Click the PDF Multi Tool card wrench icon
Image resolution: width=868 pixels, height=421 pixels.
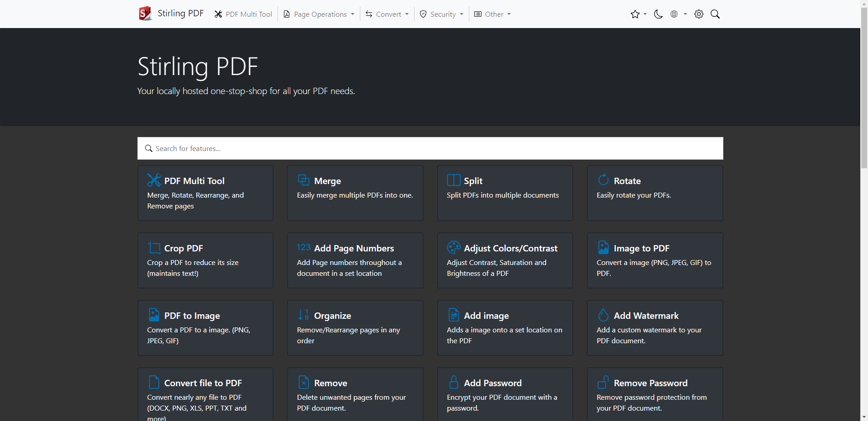coord(154,180)
